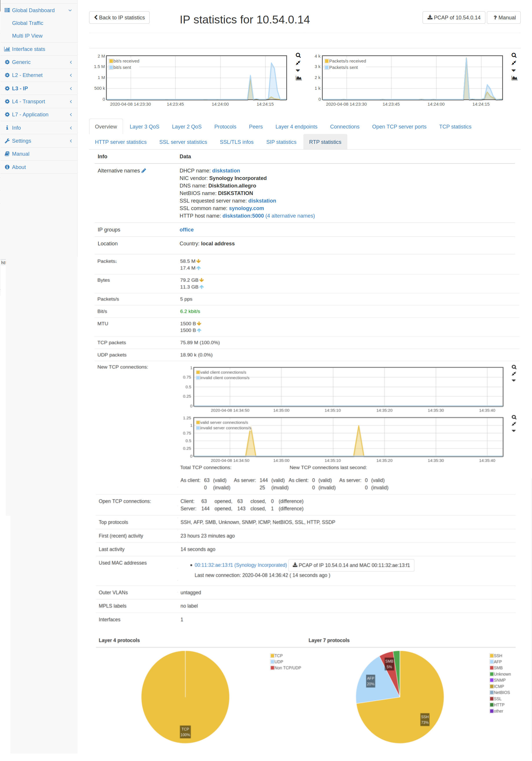Click the zoom magnifier icon on bit/s chart
Image resolution: width=532 pixels, height=761 pixels.
click(x=298, y=55)
